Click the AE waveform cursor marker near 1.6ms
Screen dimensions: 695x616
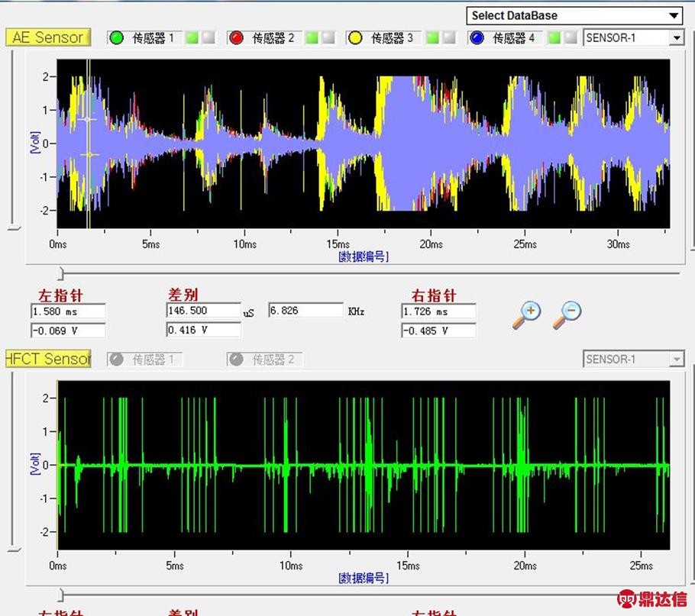pyautogui.click(x=88, y=119)
